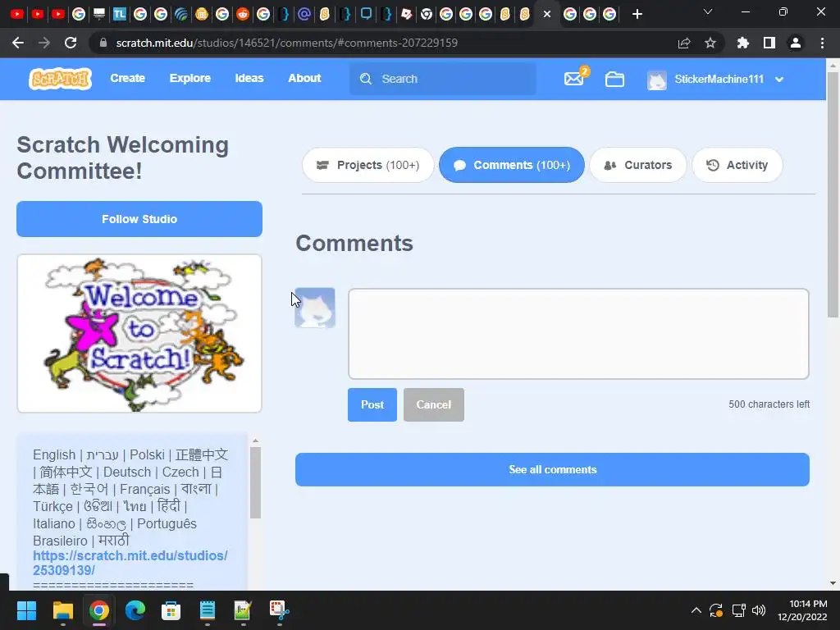Screen dimensions: 840x630
Task: Open the Ideas menu item
Action: (249, 78)
